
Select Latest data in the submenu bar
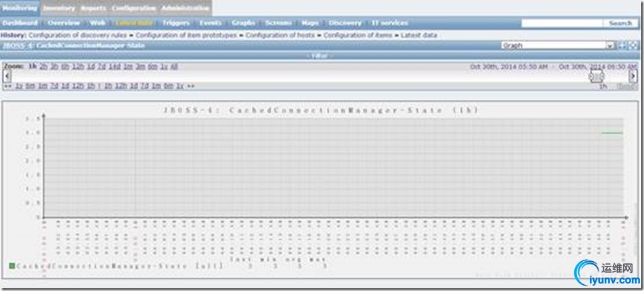click(x=134, y=23)
